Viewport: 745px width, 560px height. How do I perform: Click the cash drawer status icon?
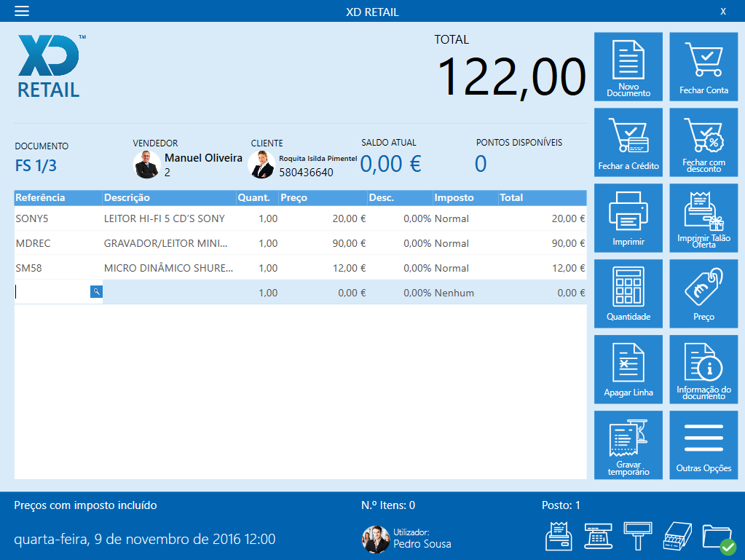(x=676, y=537)
